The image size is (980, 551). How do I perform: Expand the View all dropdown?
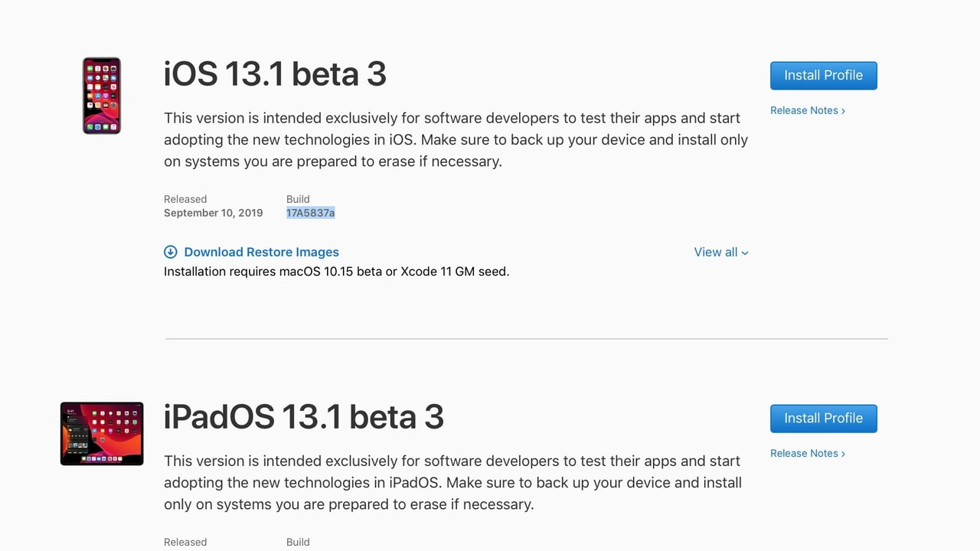coord(721,252)
